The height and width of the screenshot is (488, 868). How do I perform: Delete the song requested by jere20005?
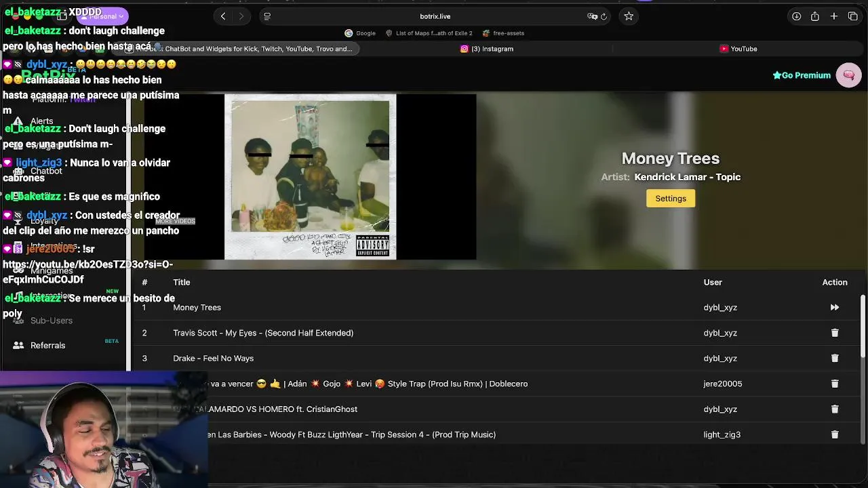[835, 384]
